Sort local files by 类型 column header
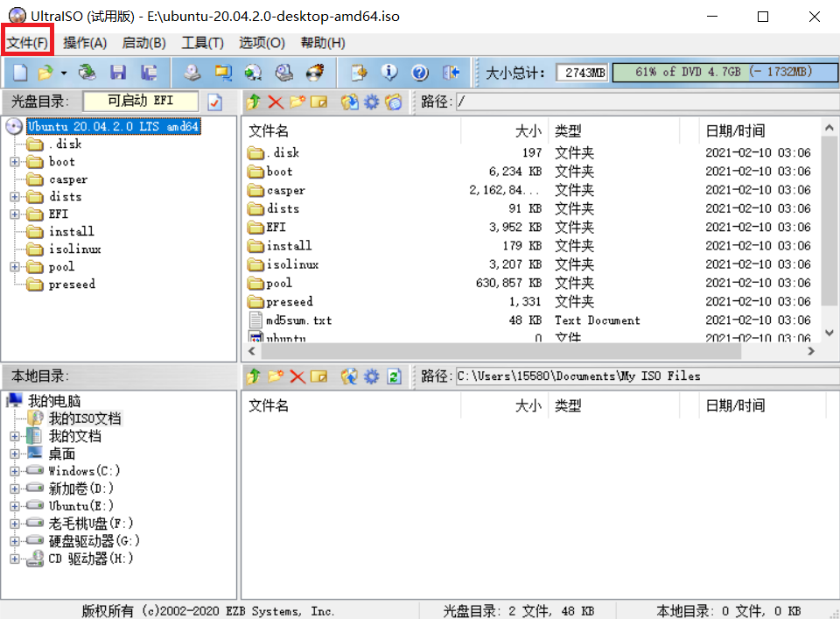 point(613,405)
